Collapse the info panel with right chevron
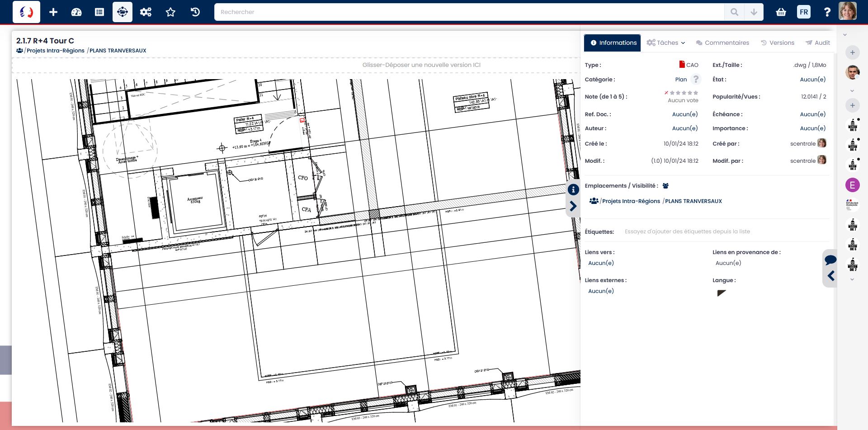Screen dimensions: 868x430 [x=573, y=207]
